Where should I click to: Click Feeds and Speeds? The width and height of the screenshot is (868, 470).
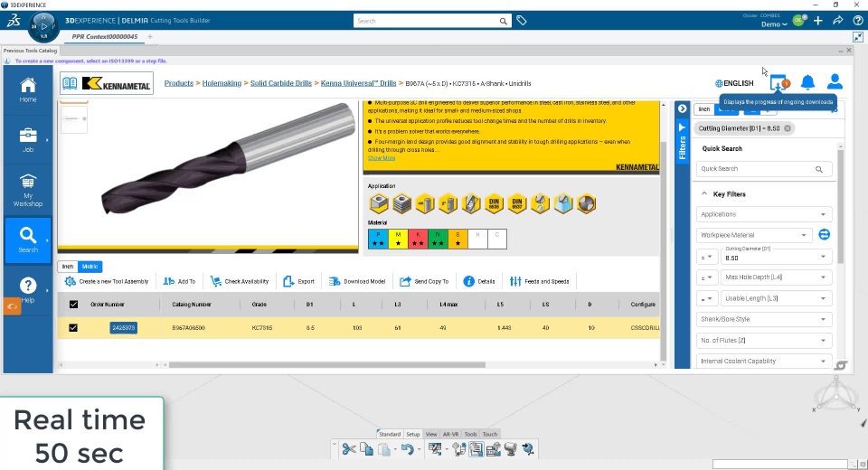(539, 282)
